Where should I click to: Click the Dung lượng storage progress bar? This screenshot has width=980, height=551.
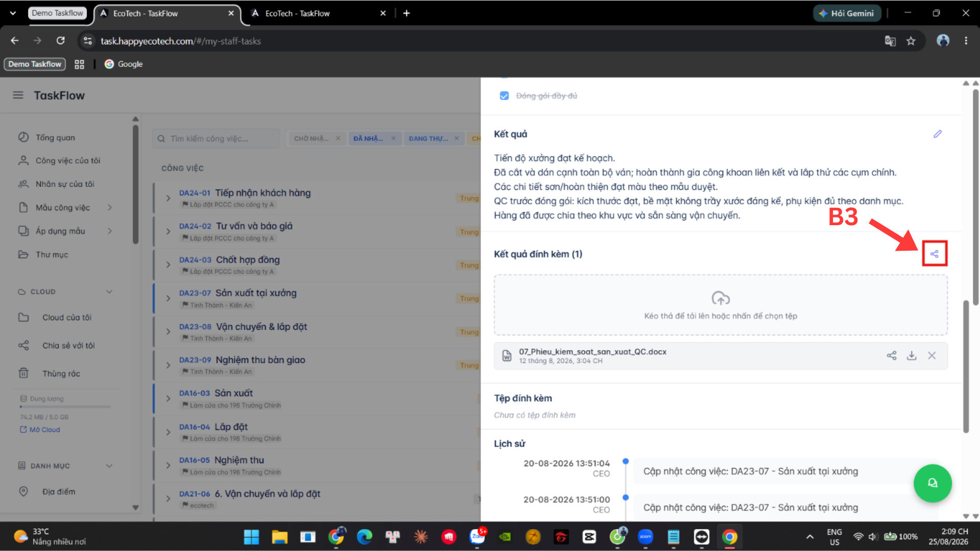coord(65,407)
